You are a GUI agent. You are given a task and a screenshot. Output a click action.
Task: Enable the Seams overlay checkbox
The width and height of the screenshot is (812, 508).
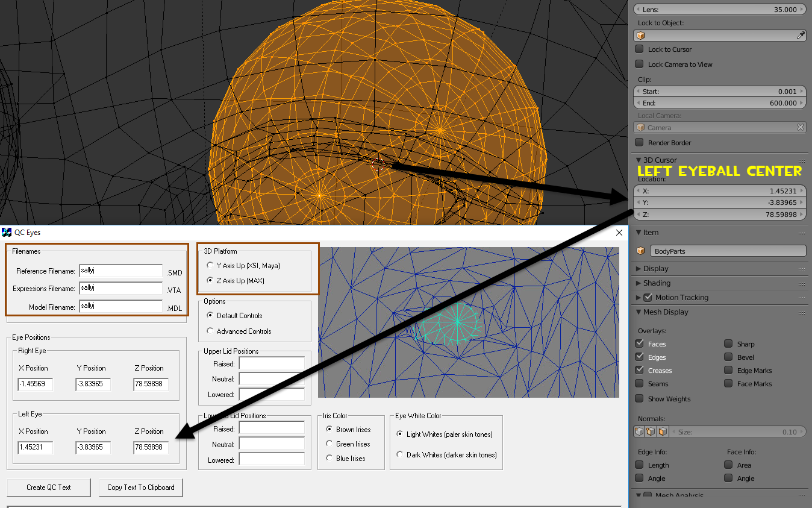[639, 384]
